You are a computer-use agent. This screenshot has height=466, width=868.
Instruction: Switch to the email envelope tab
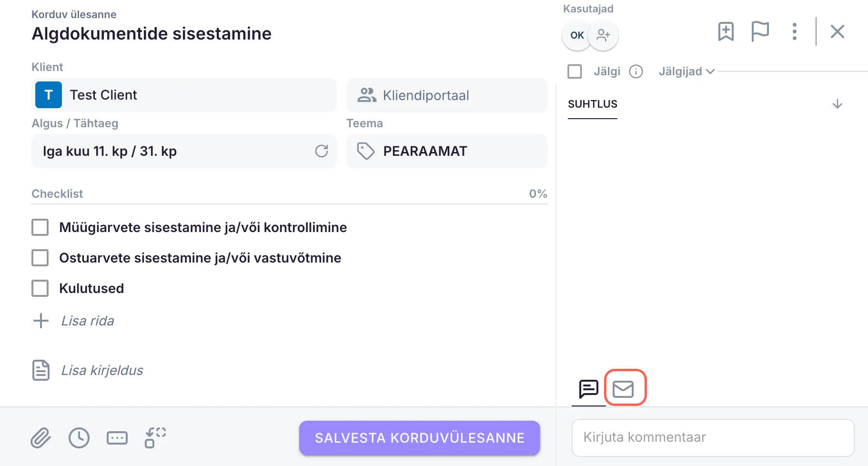[623, 389]
